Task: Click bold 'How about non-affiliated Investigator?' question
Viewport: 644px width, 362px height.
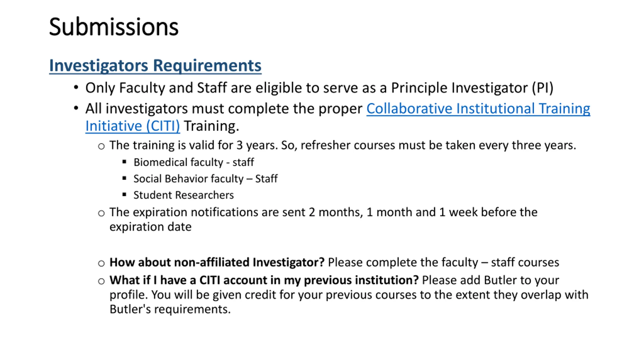Action: (217, 262)
